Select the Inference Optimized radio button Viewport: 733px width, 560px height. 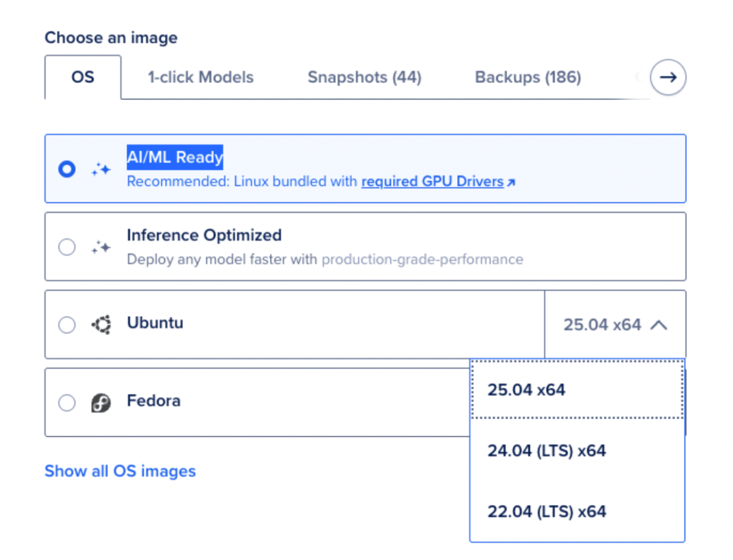point(67,247)
